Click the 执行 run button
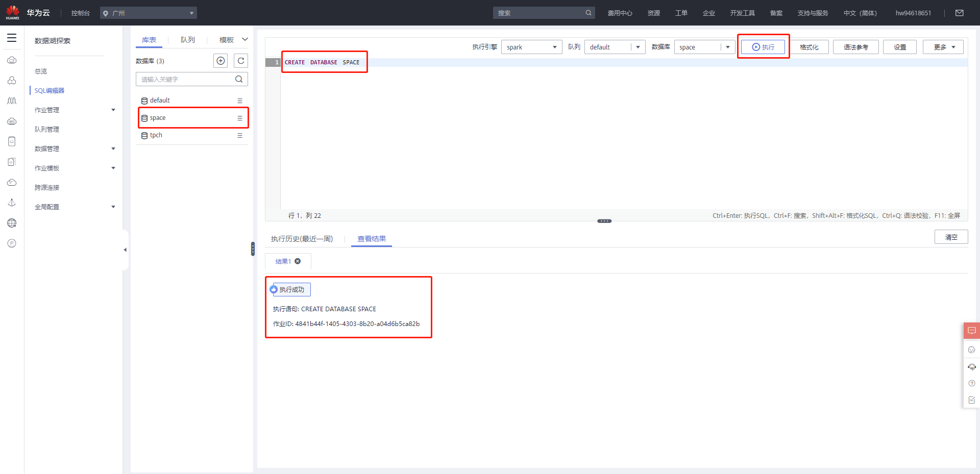 763,47
